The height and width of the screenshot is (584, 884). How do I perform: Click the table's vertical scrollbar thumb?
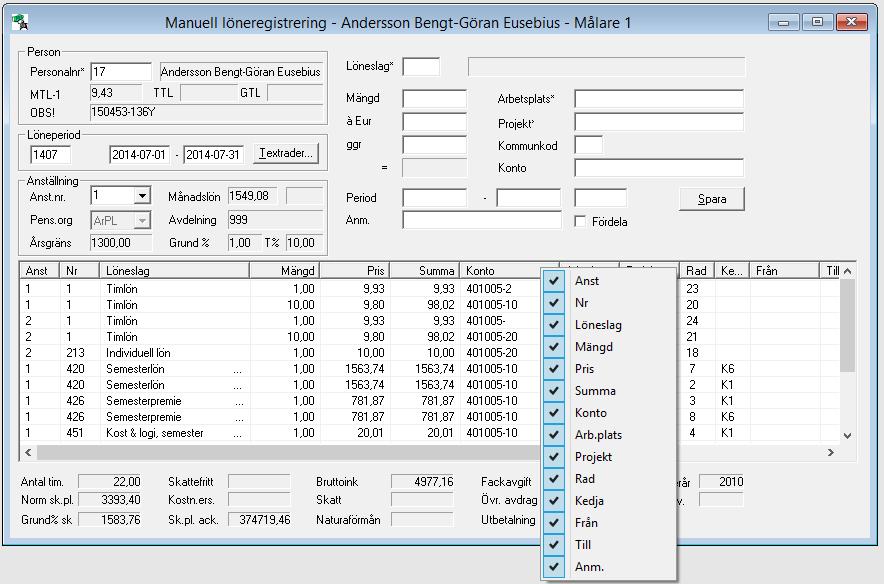pos(847,325)
